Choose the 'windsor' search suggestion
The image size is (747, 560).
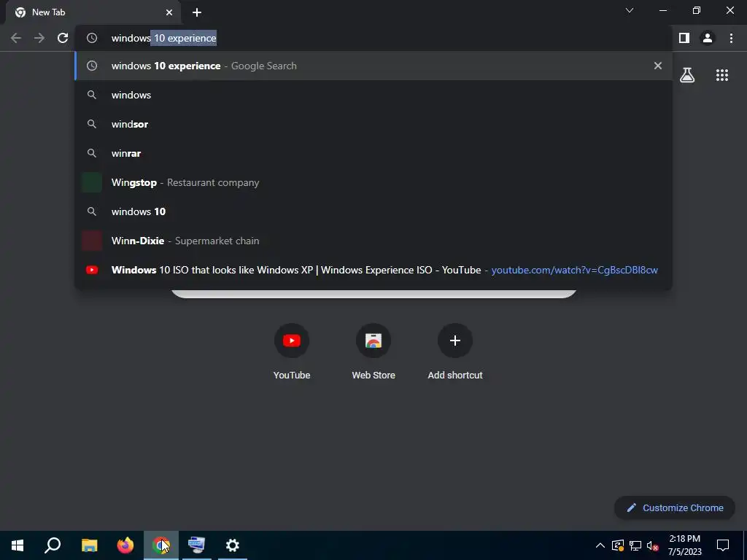click(373, 124)
